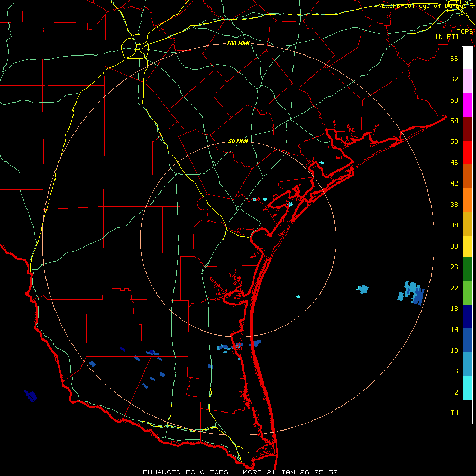Click the '100 NMI' range ring label
Image resolution: width=476 pixels, height=476 pixels.
point(238,44)
